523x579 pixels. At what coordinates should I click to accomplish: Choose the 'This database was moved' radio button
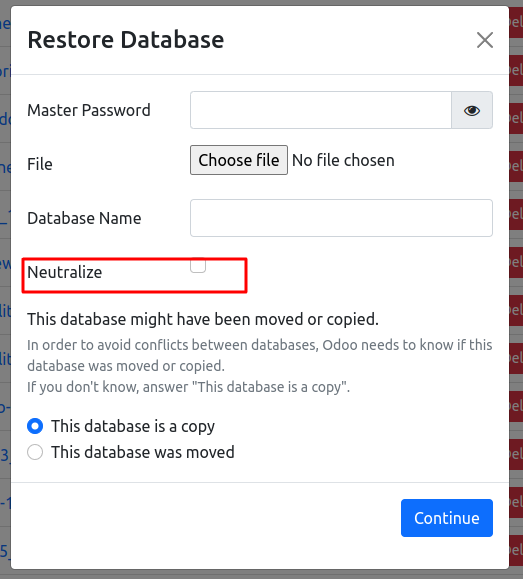tap(35, 452)
